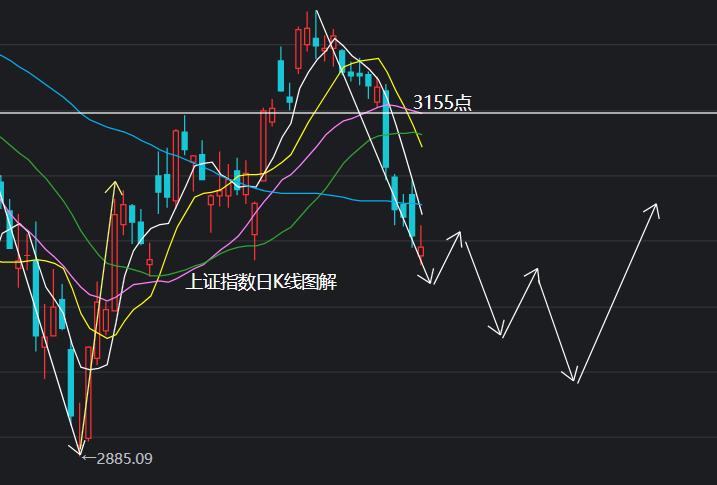This screenshot has width=717, height=485.
Task: Click the yellow moving average line's right end
Action: [x=421, y=145]
